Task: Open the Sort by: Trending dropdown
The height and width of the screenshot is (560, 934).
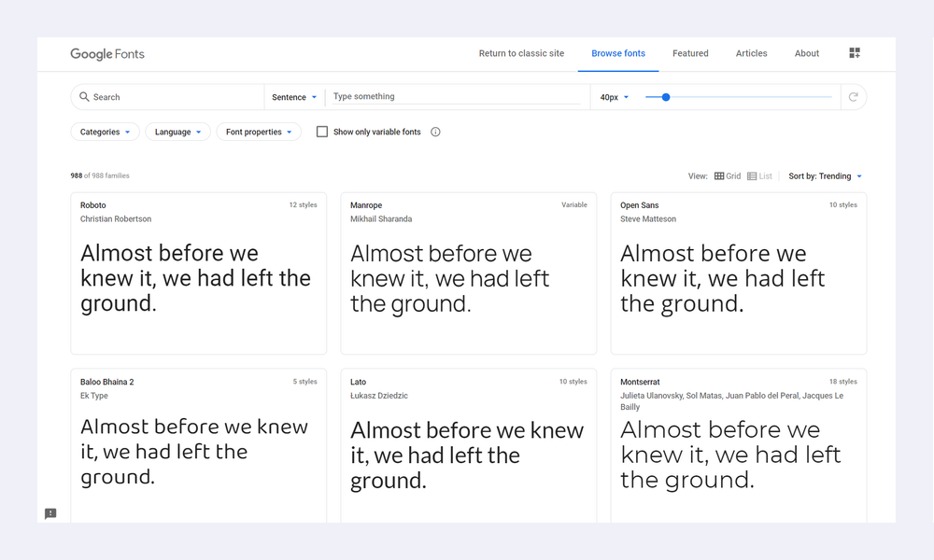Action: (825, 176)
